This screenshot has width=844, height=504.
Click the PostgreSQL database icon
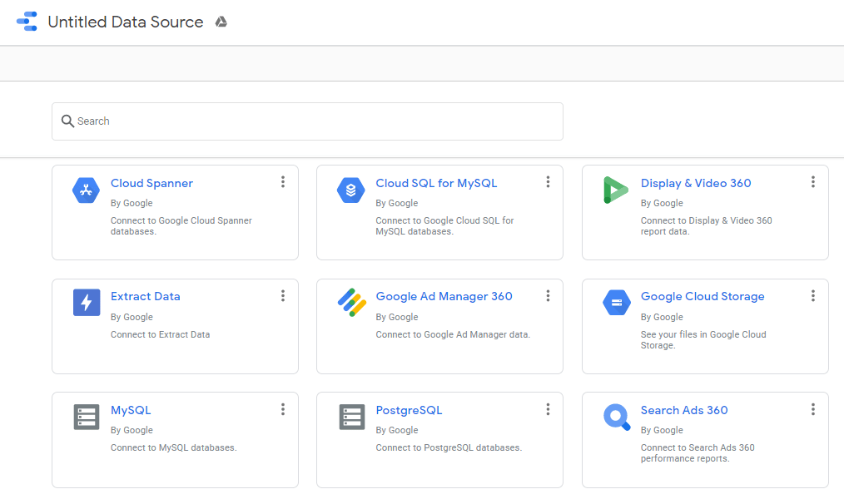tap(351, 417)
